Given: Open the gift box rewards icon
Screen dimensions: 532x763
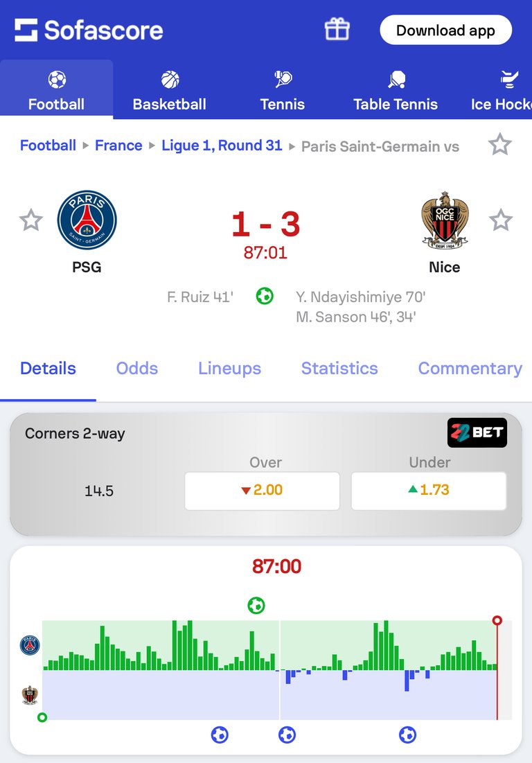Looking at the screenshot, I should [x=337, y=29].
